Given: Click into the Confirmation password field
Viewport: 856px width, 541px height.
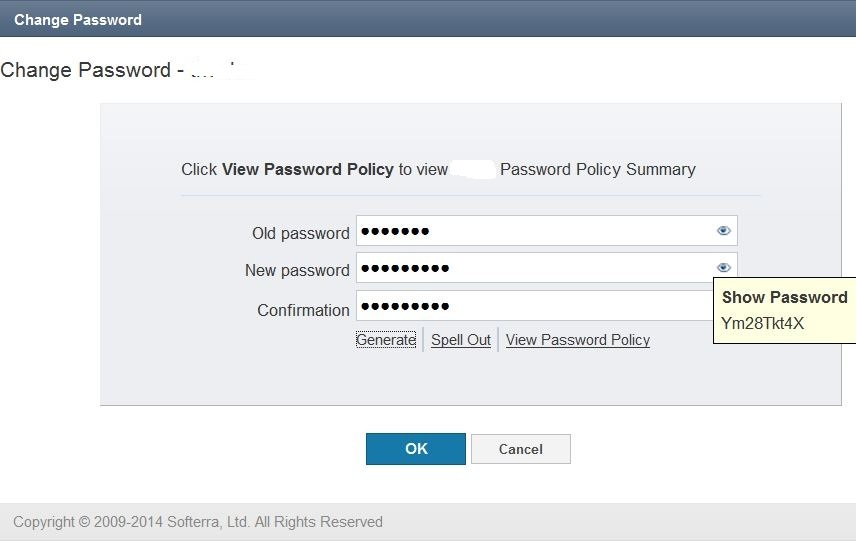Looking at the screenshot, I should [x=535, y=305].
